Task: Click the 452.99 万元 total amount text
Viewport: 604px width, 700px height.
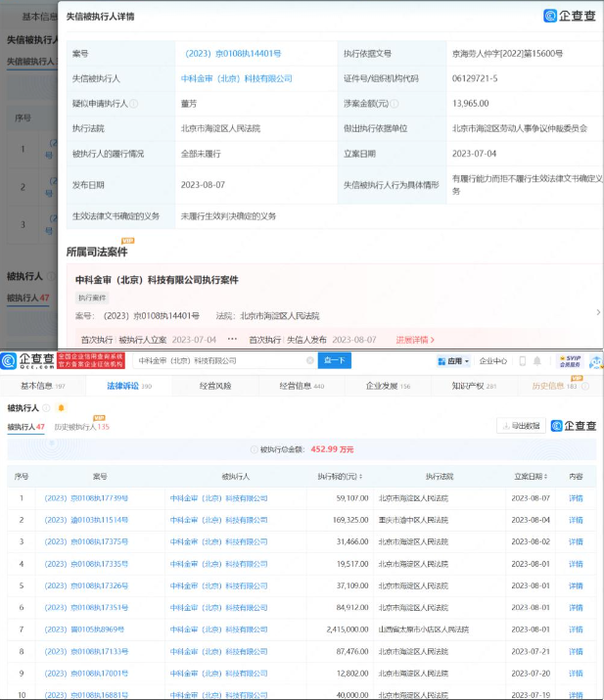Action: pos(332,449)
